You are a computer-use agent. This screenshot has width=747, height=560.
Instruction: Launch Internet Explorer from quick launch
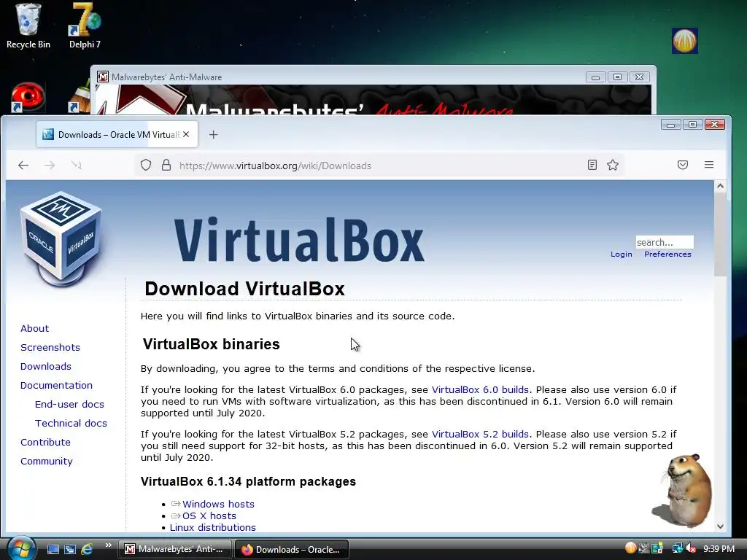coord(87,549)
